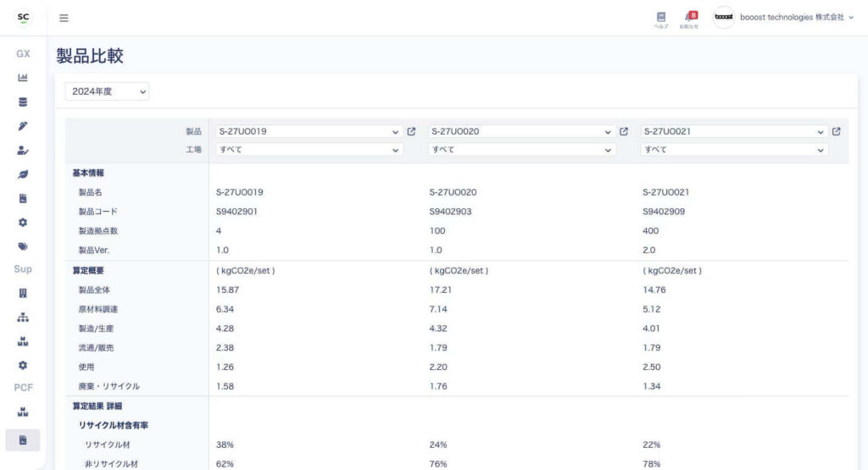Open the database icon in sidebar

click(x=23, y=102)
